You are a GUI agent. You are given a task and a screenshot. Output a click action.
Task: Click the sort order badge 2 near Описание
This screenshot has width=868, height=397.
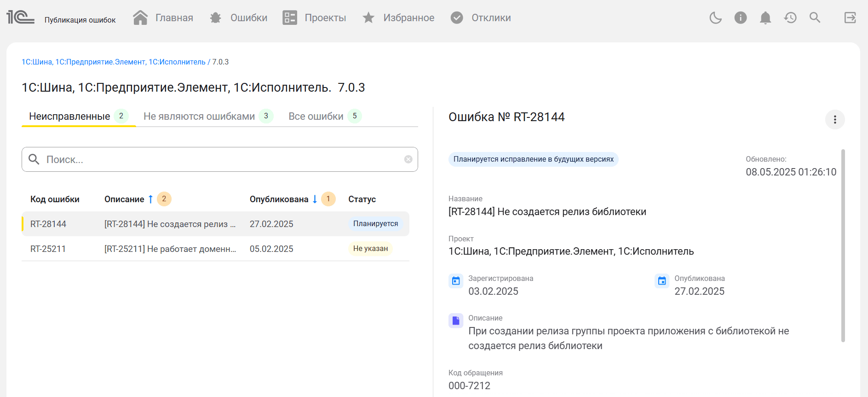164,198
